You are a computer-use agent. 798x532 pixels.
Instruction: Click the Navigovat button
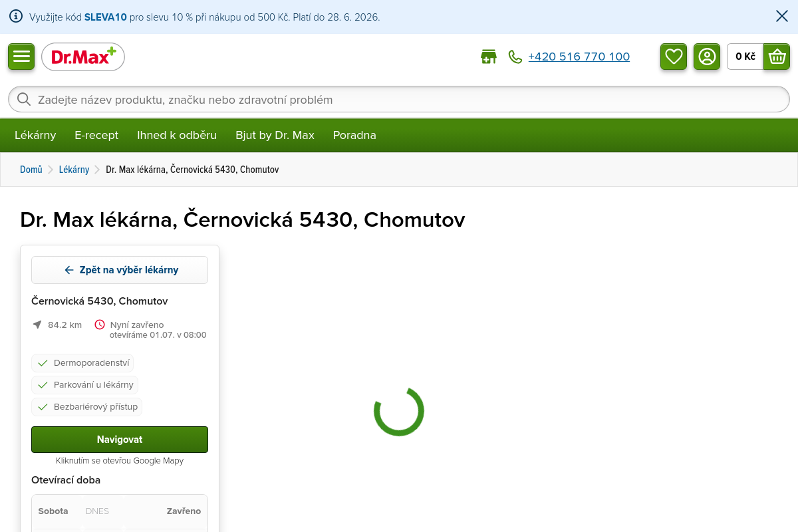[120, 440]
